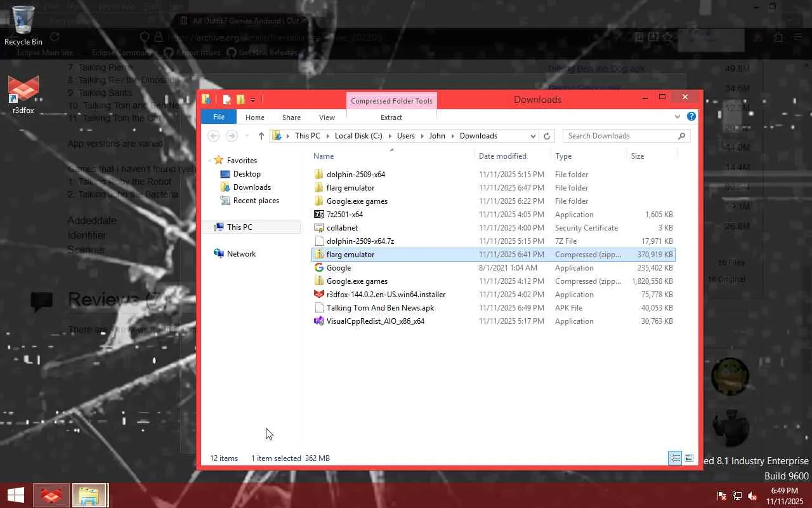This screenshot has width=812, height=508.
Task: Open the network tray icon
Action: click(737, 496)
